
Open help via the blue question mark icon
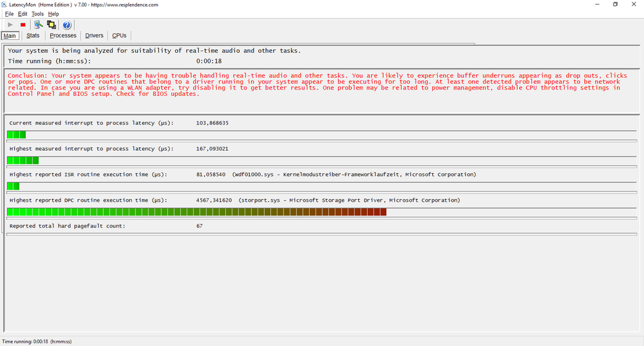click(66, 24)
